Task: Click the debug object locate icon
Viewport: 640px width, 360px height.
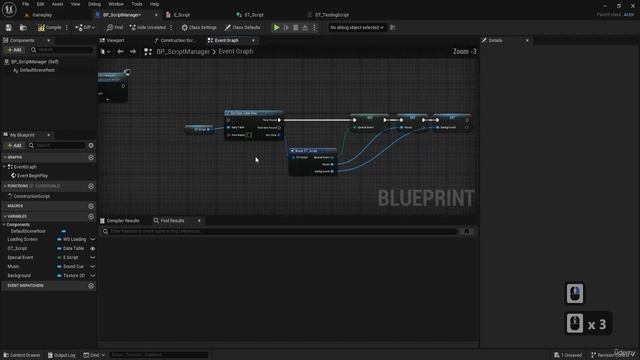Action: tap(393, 27)
